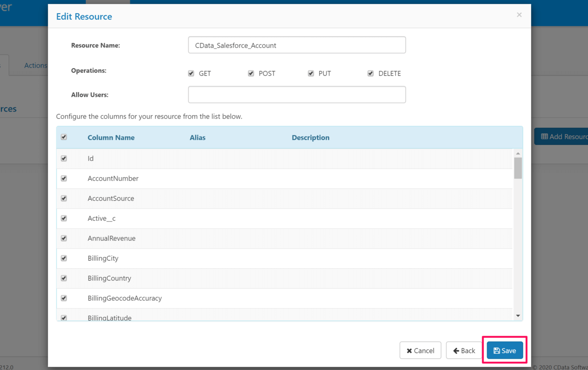Viewport: 588px width, 370px height.
Task: Focus the Allow Users input field
Action: coord(297,95)
